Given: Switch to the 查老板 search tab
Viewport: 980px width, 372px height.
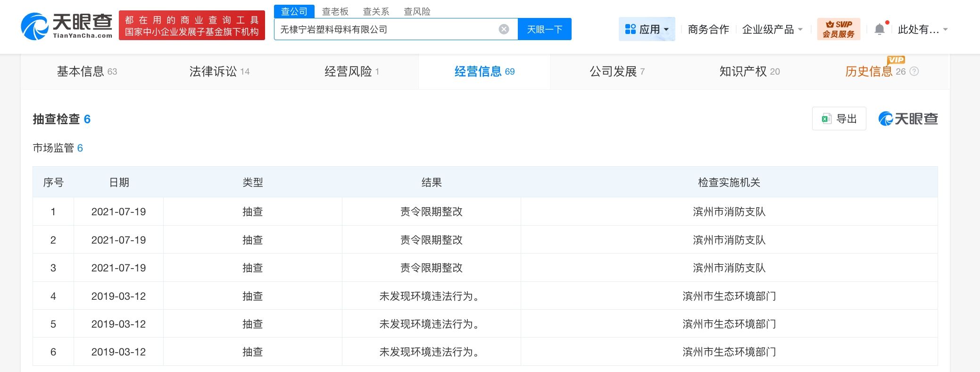Looking at the screenshot, I should tap(335, 11).
